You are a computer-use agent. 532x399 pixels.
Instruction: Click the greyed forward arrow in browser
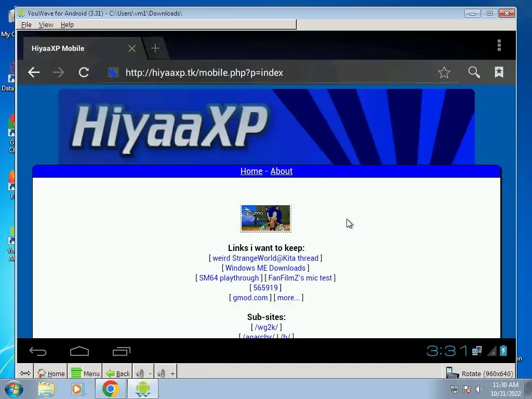point(58,72)
